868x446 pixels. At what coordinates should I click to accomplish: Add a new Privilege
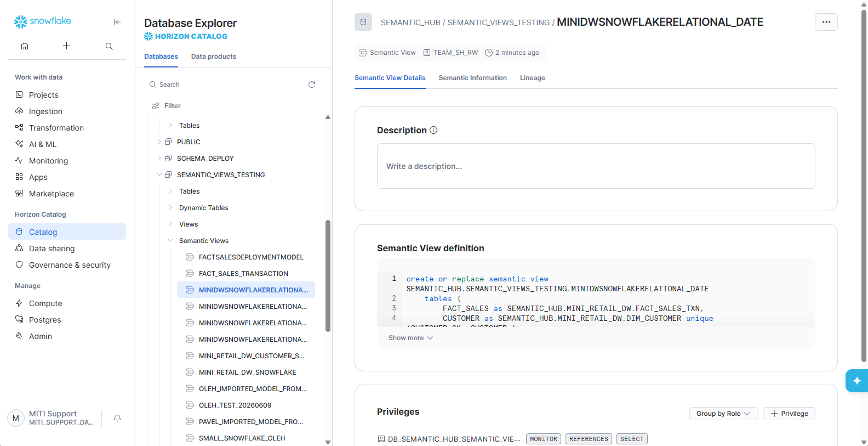[789, 414]
